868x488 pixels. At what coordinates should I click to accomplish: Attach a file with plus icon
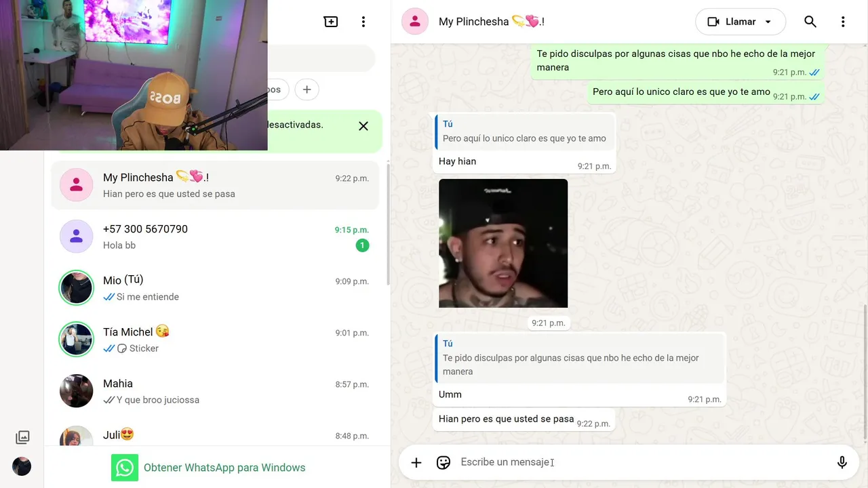click(416, 462)
